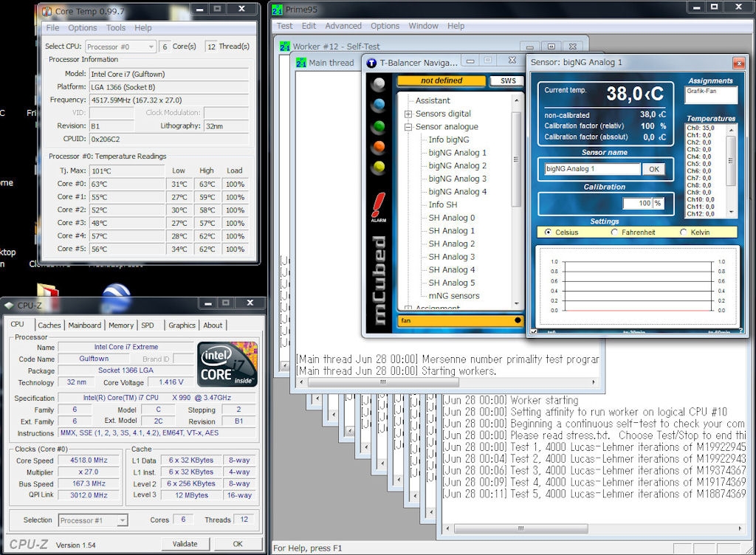Expand the Sensors digital tree node
The image size is (756, 555).
coord(408,114)
